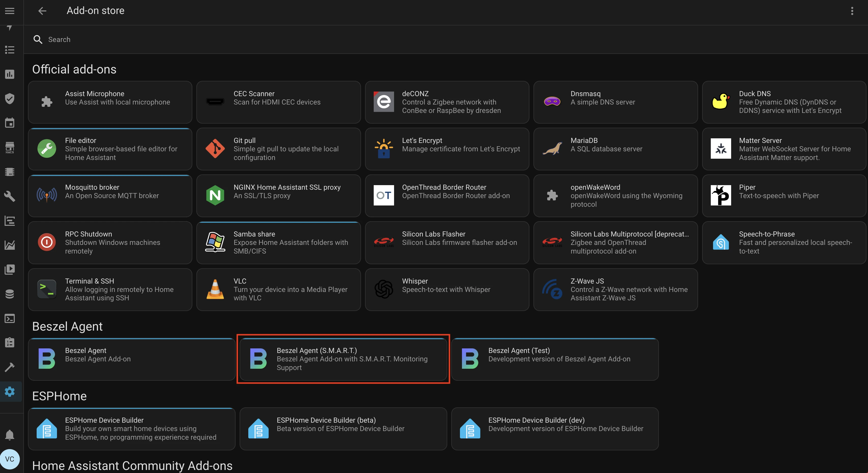The height and width of the screenshot is (473, 868).
Task: Click the File editor wrench icon
Action: (47, 148)
